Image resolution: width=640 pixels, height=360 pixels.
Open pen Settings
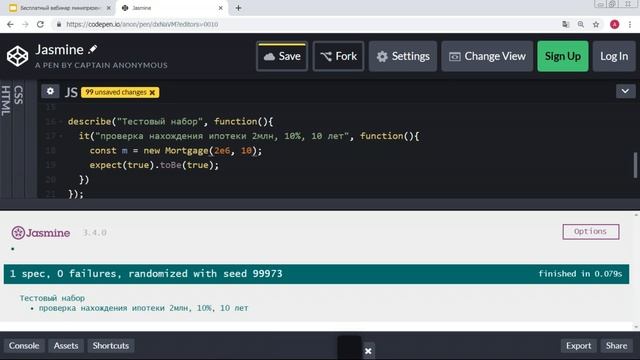[403, 56]
